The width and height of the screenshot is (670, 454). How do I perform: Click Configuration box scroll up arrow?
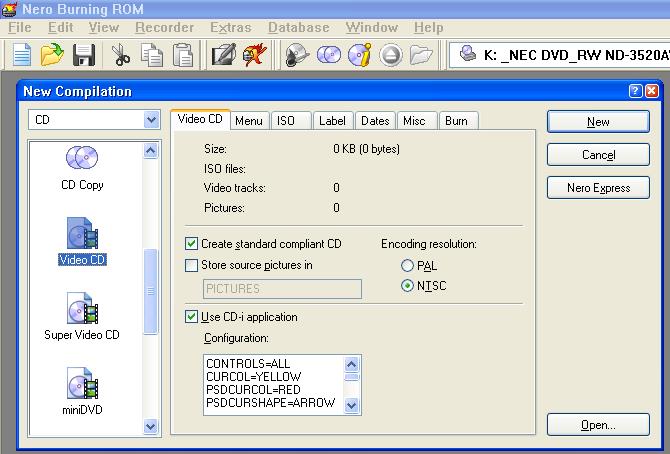[351, 364]
